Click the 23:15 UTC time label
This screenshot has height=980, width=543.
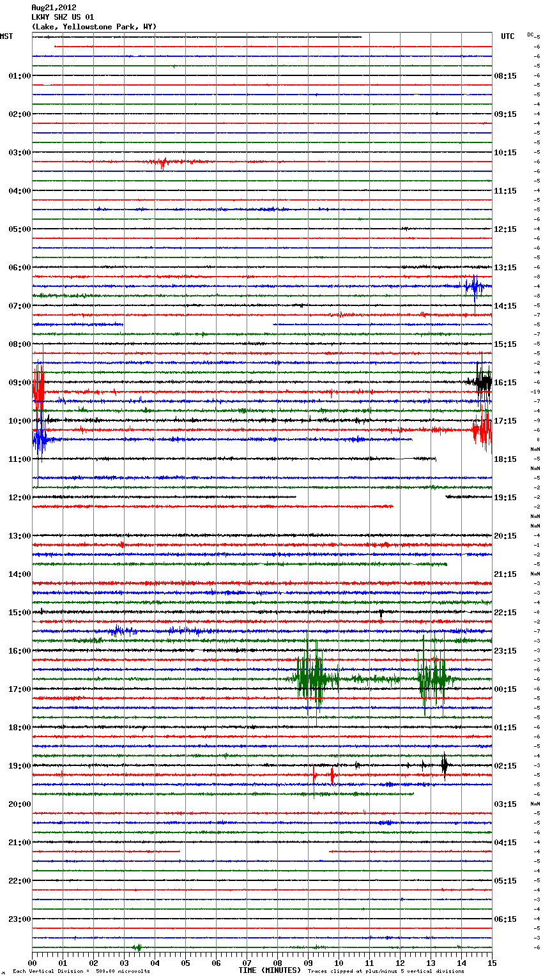[505, 651]
